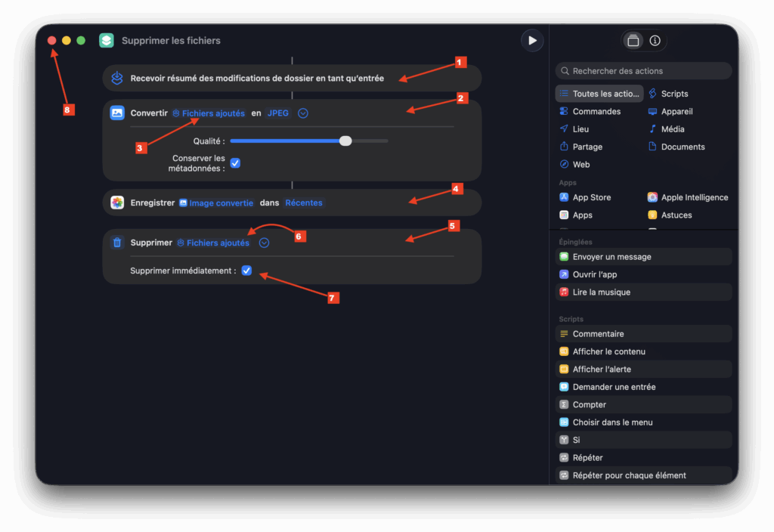This screenshot has width=774, height=532.
Task: Click the Photos icon in Enregistrer action
Action: coord(117,203)
